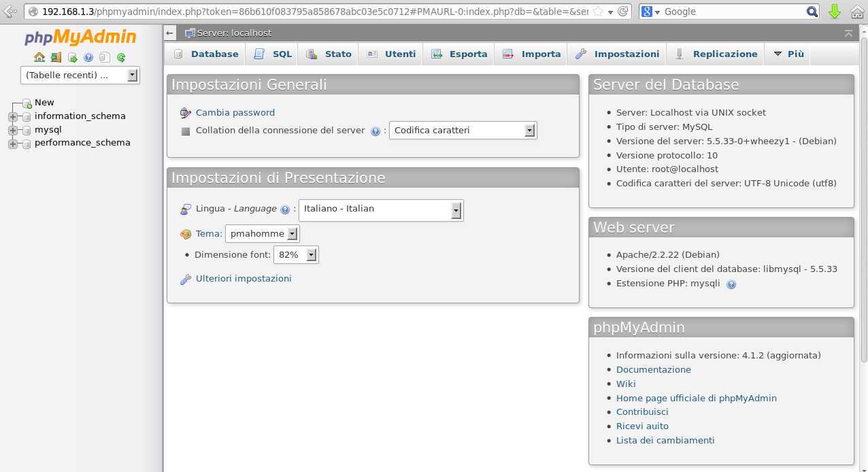868x472 pixels.
Task: Click the Wiki link
Action: pyautogui.click(x=626, y=384)
